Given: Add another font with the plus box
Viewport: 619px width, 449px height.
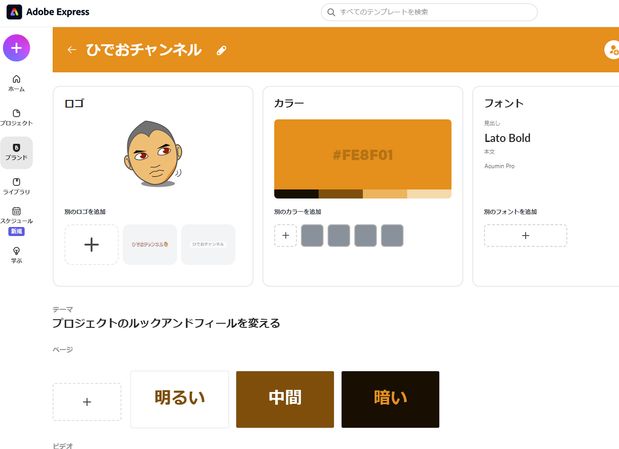Looking at the screenshot, I should [525, 235].
